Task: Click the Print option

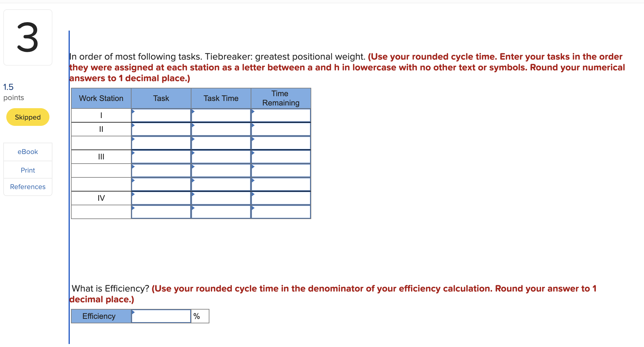Action: click(x=28, y=170)
